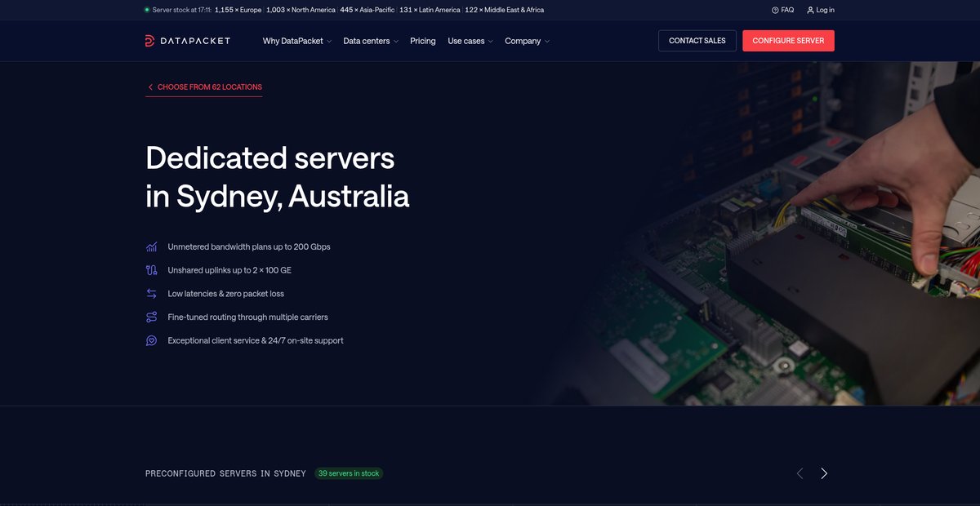Click the Dedicated servers in Sydney heading
980x506 pixels.
[x=278, y=177]
